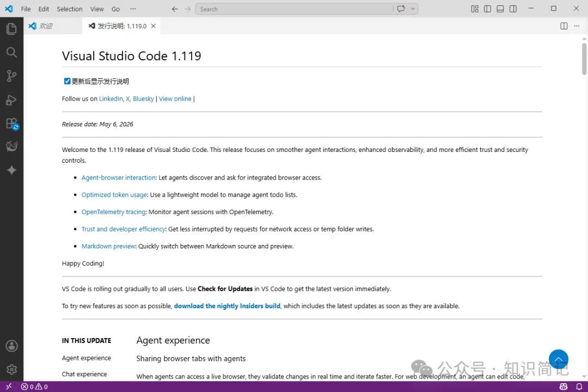
Task: Open Source Control view
Action: coord(11,76)
